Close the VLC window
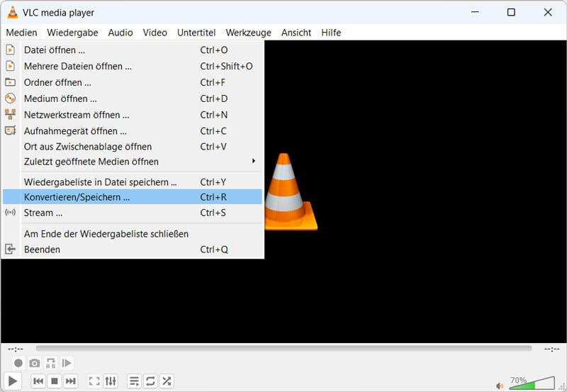 click(x=548, y=12)
